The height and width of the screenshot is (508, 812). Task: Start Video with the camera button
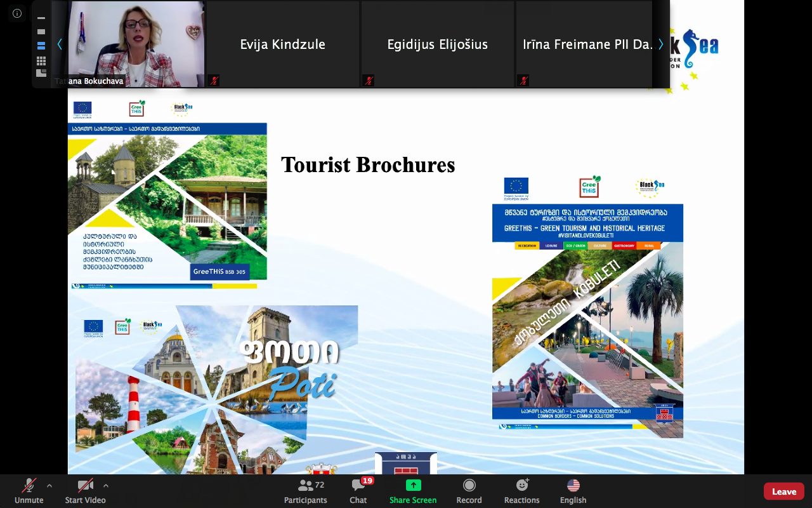[85, 491]
